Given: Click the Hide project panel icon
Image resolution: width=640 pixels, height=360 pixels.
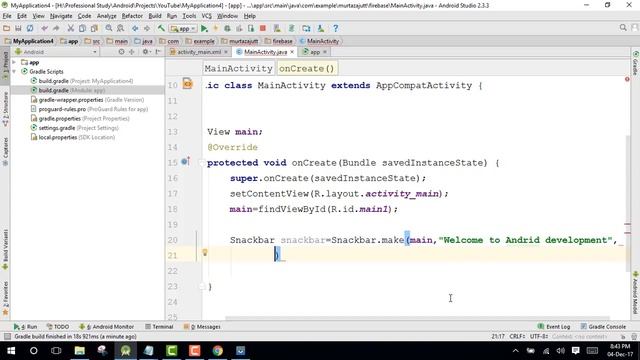Looking at the screenshot, I should pos(158,52).
